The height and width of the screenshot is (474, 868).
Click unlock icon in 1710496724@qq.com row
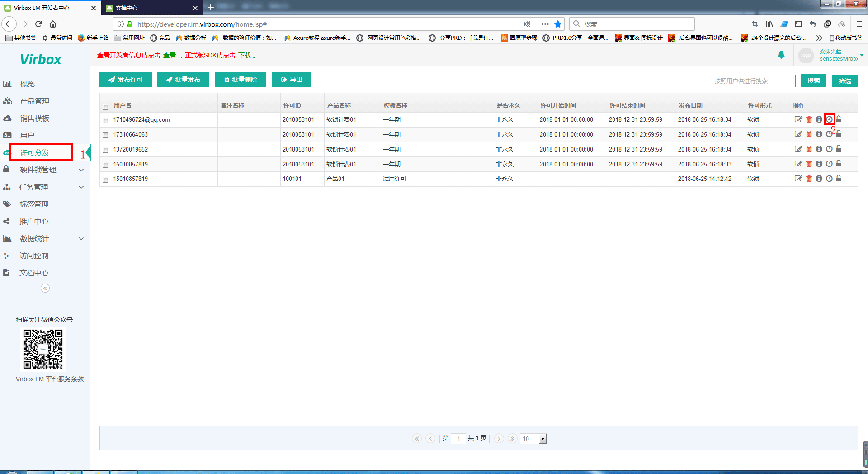click(x=839, y=119)
